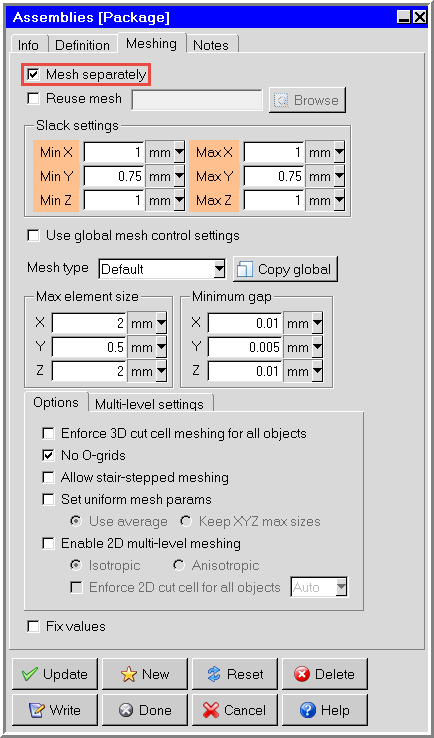Click the Write button
Viewport: 434px width, 738px height.
55,710
